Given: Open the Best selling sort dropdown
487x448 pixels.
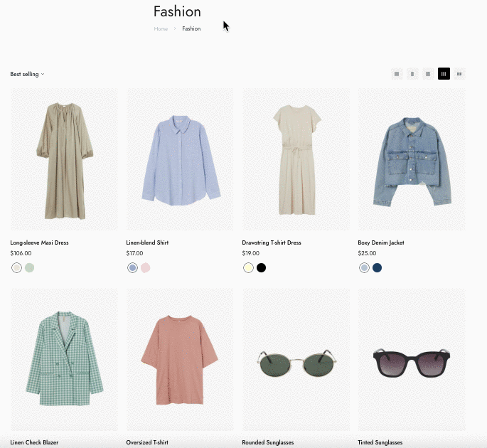Looking at the screenshot, I should pos(27,74).
